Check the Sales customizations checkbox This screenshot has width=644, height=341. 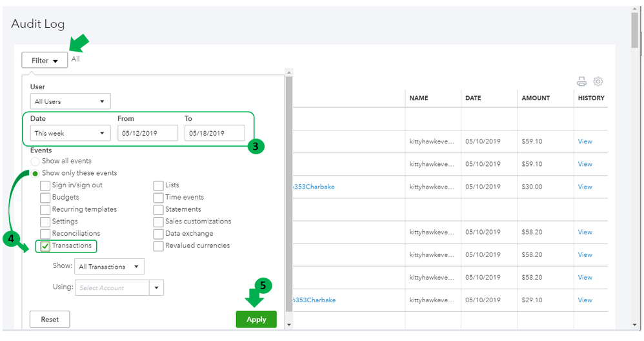[x=159, y=222]
